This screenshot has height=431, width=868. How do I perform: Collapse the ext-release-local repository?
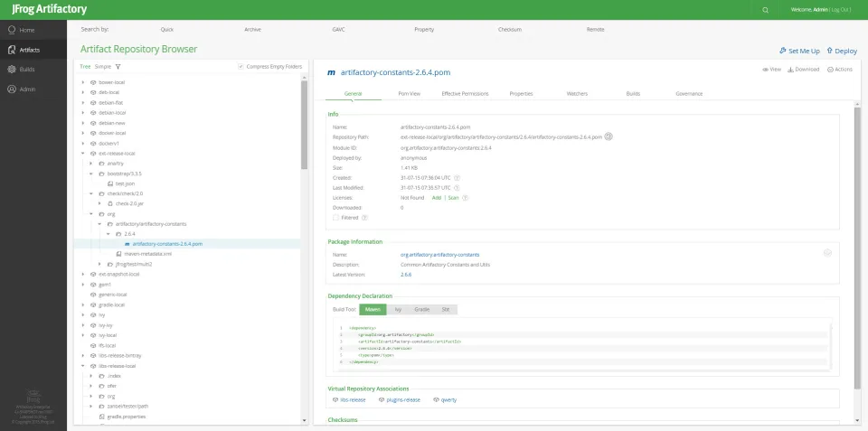click(x=83, y=154)
